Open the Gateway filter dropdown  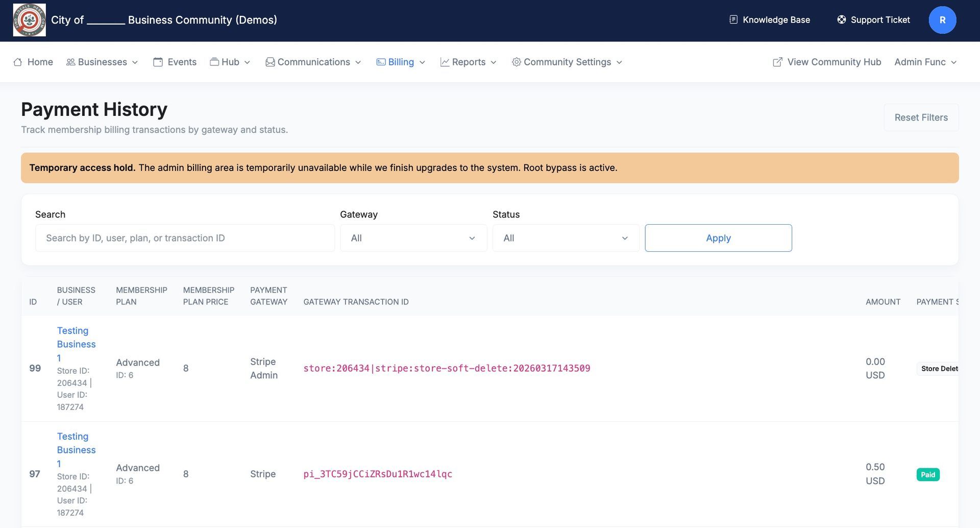click(x=413, y=237)
